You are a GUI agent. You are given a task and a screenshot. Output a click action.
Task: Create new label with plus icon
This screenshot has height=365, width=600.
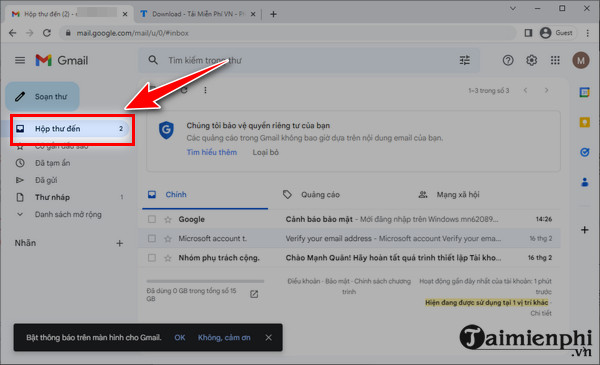pos(119,243)
